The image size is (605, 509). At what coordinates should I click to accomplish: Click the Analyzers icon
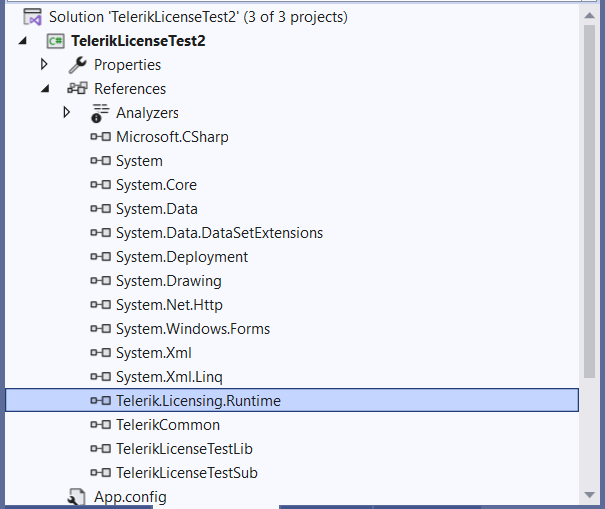[99, 113]
